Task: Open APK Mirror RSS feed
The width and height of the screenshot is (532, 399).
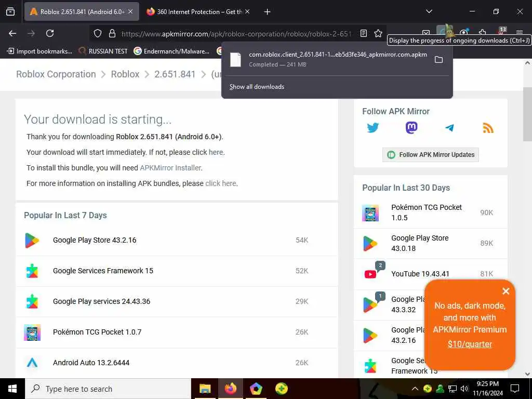Action: click(x=488, y=128)
